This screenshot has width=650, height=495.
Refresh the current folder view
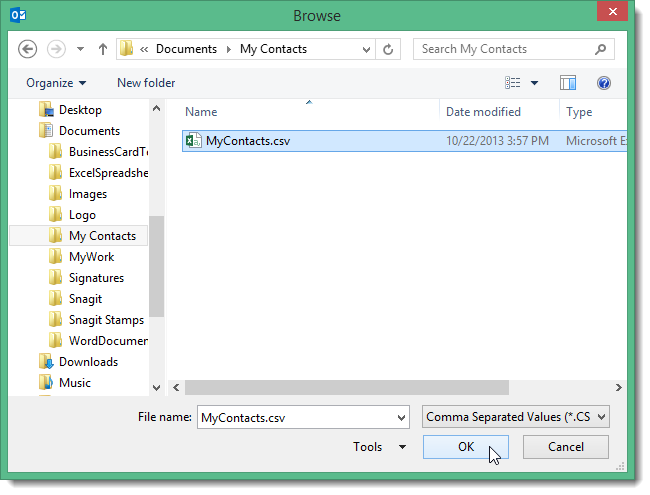pyautogui.click(x=388, y=50)
